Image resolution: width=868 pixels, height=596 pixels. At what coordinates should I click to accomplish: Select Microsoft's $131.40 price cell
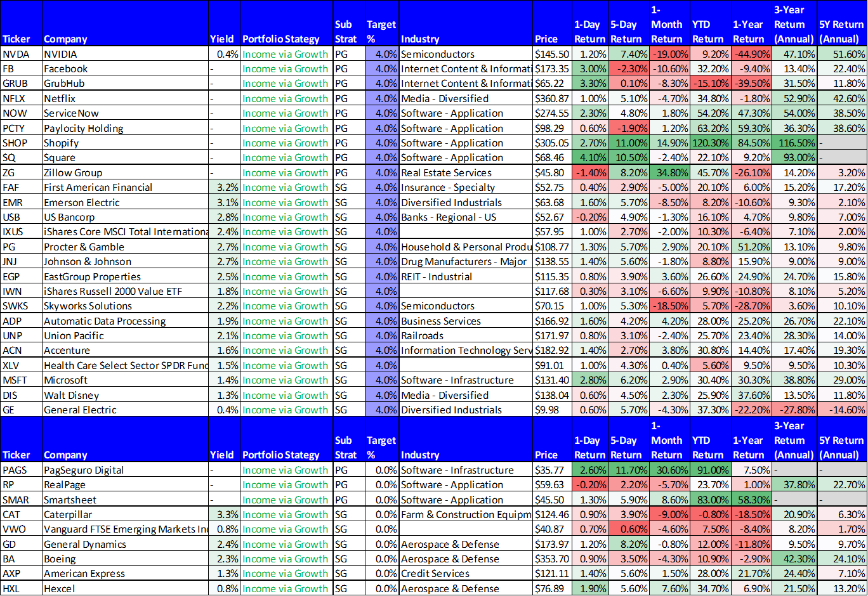click(552, 380)
